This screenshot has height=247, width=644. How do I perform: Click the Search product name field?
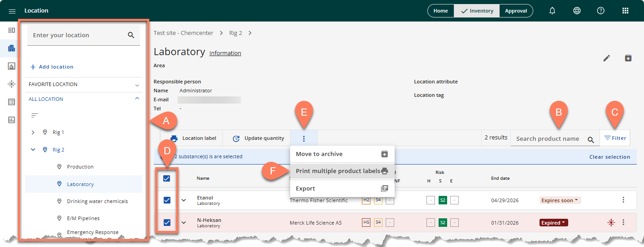[x=547, y=139]
